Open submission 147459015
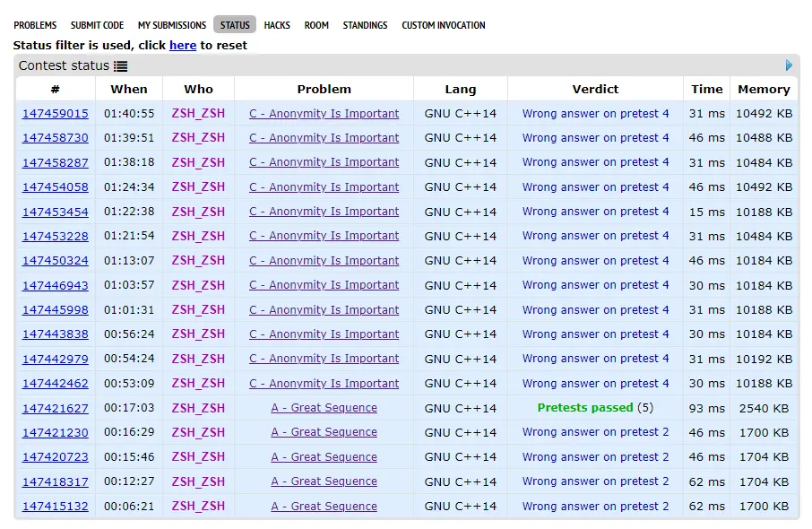812x529 pixels. pyautogui.click(x=56, y=114)
